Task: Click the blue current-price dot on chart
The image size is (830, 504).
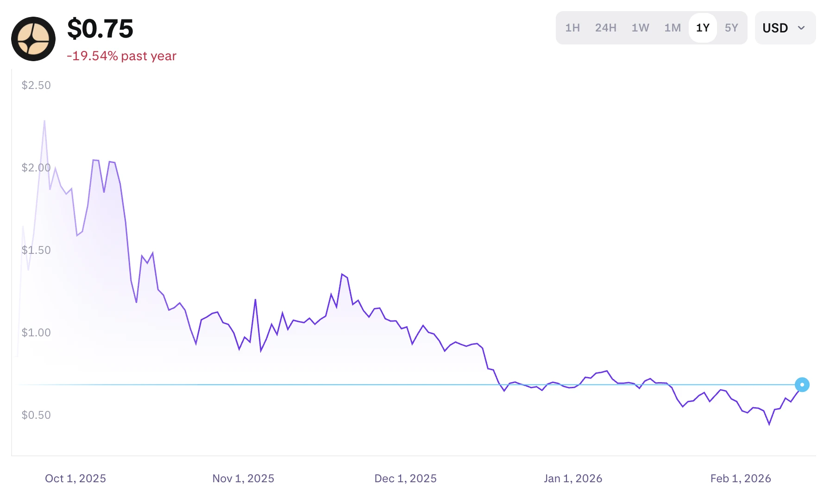Action: click(x=802, y=384)
